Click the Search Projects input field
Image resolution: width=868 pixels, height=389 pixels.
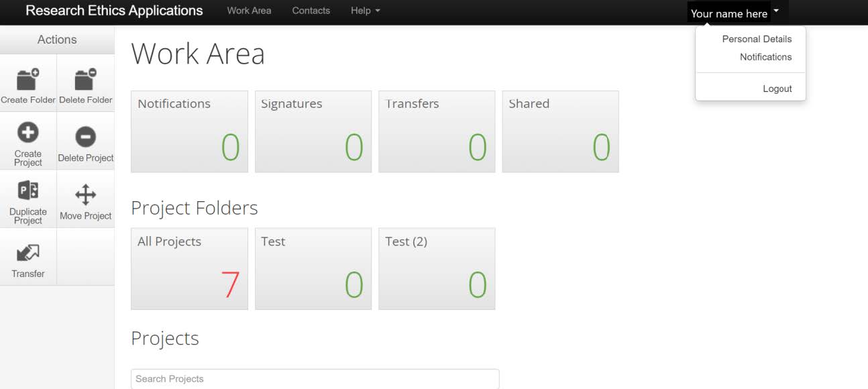[x=315, y=379]
